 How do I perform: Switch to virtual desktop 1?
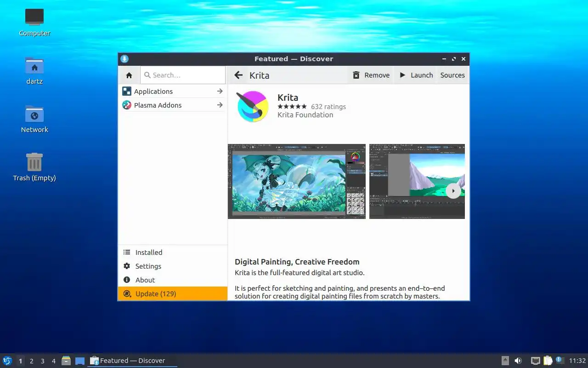(20, 361)
